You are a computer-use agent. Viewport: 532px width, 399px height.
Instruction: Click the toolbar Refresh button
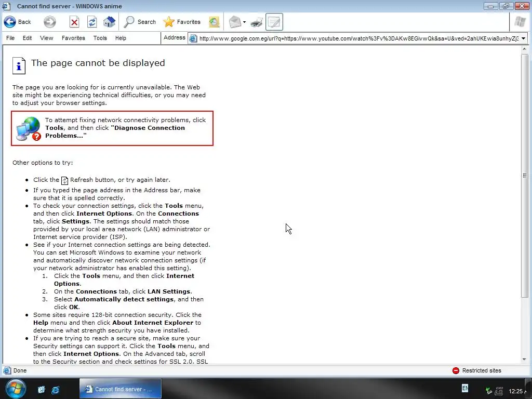pos(92,22)
